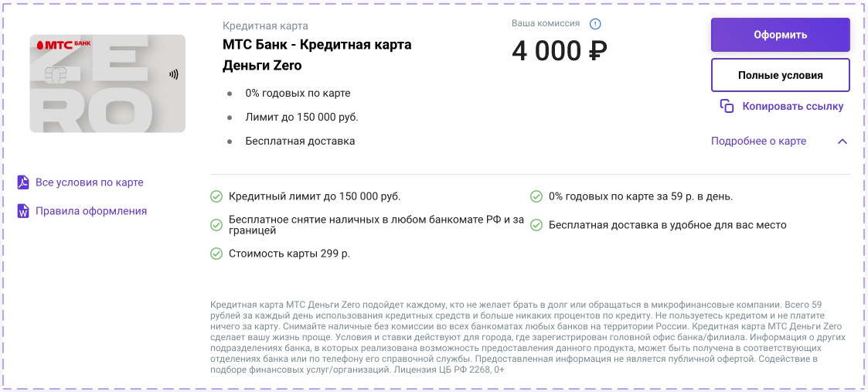
Task: Open "Полные условия" button
Action: point(780,76)
